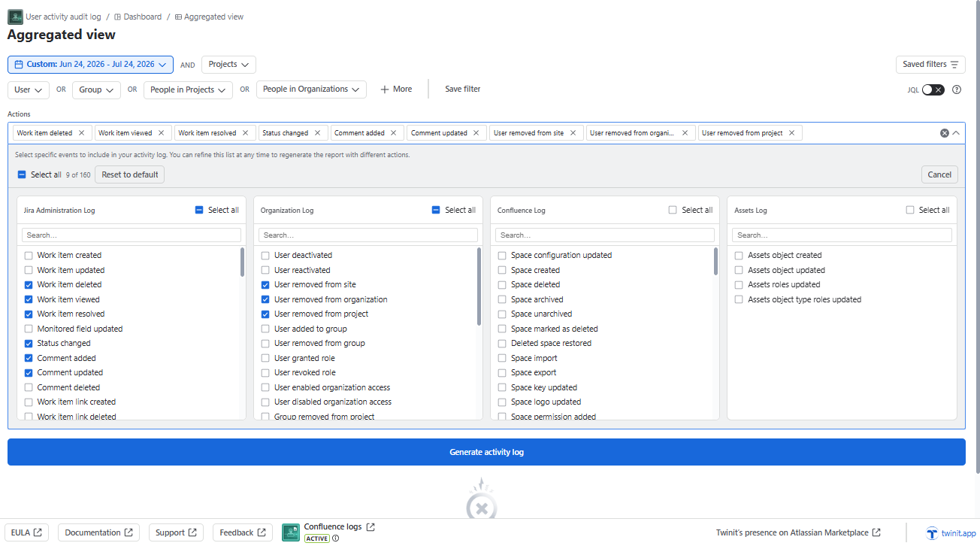Remove the User removed from site chip
980x546 pixels.
pos(573,133)
